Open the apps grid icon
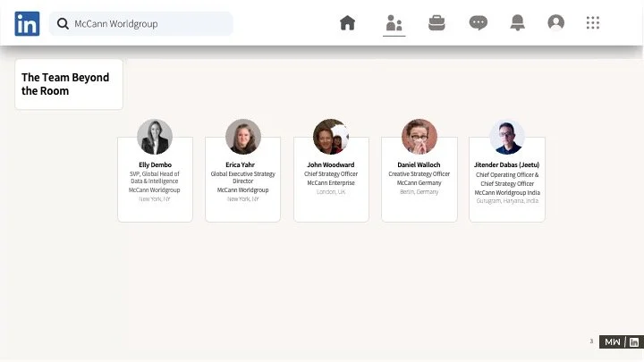 (593, 22)
